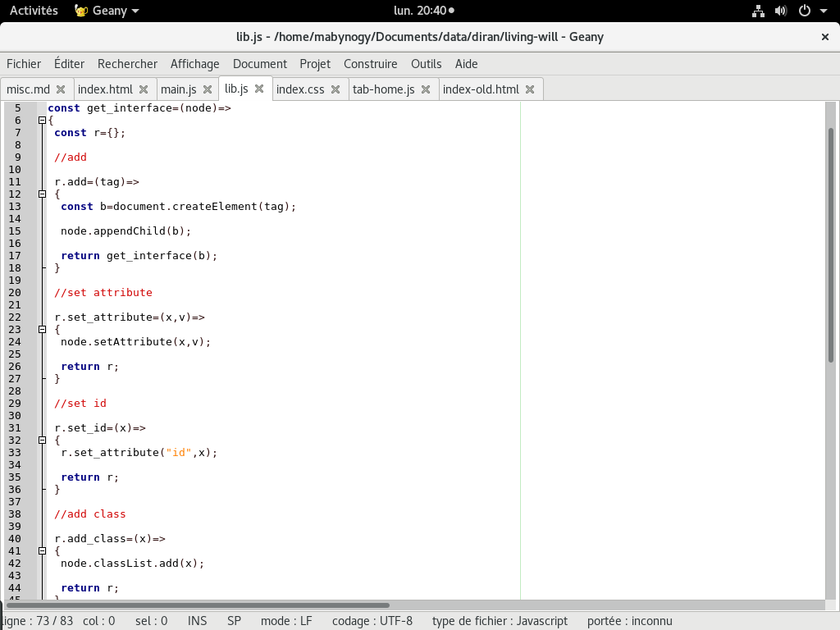840x630 pixels.
Task: Open the network status icon in top bar
Action: coord(758,11)
